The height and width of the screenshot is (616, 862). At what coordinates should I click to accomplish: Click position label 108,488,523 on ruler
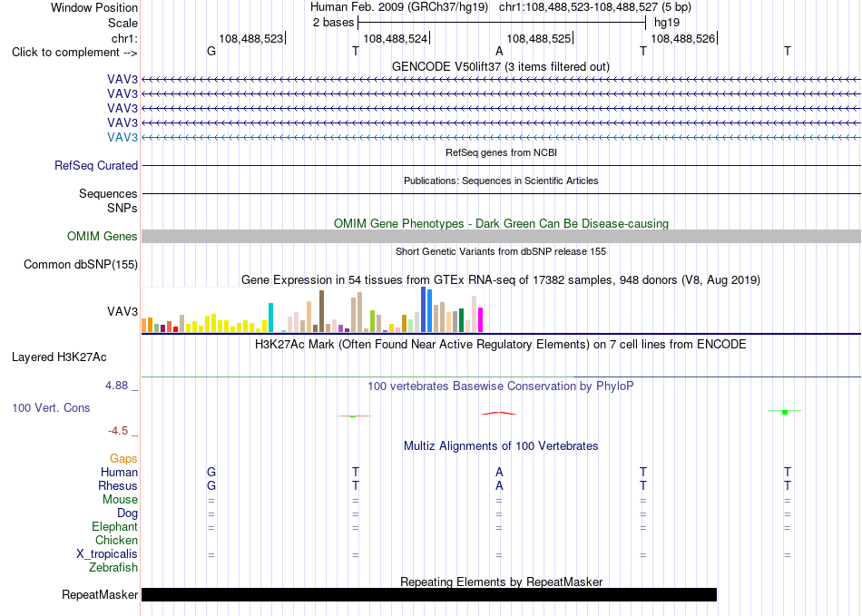[x=251, y=38]
